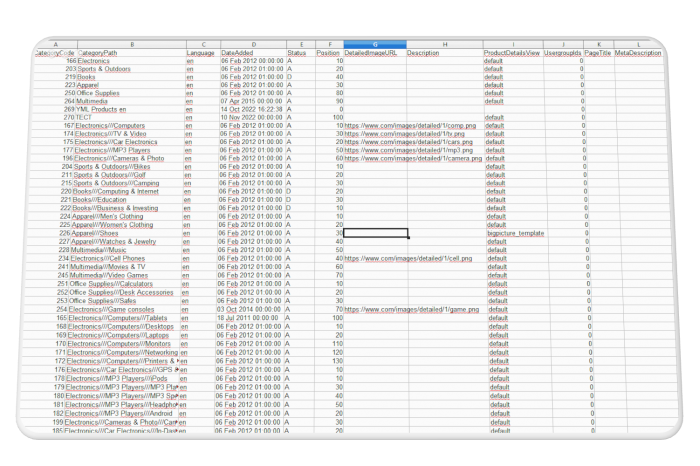
Task: Click the 'Position' header cell
Action: pos(328,53)
